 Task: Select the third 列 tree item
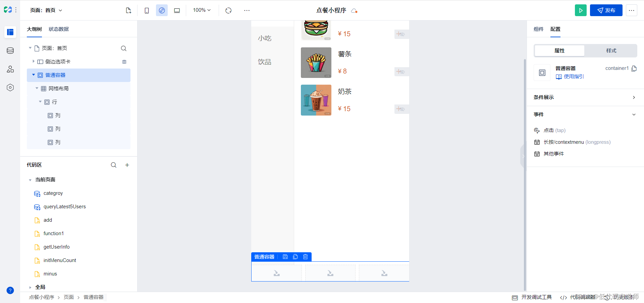[79, 142]
